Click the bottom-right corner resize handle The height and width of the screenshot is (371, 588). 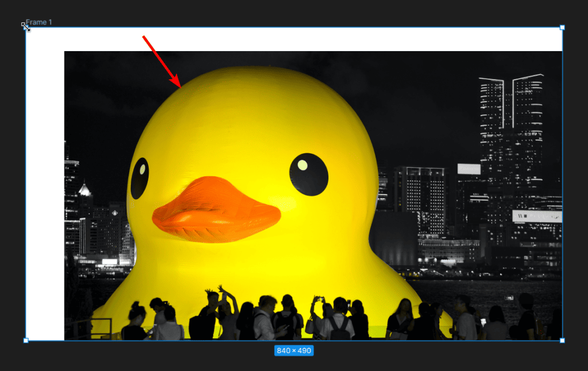[x=562, y=341]
